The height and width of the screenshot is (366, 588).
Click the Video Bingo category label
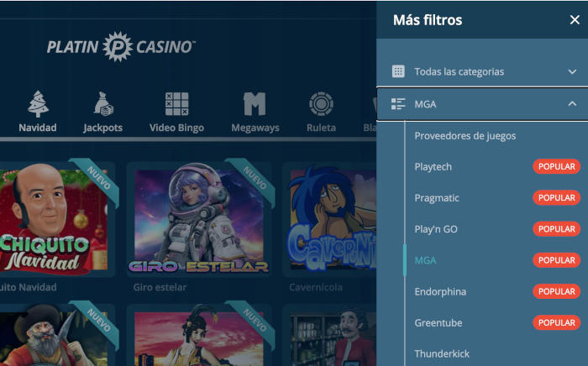click(x=176, y=128)
